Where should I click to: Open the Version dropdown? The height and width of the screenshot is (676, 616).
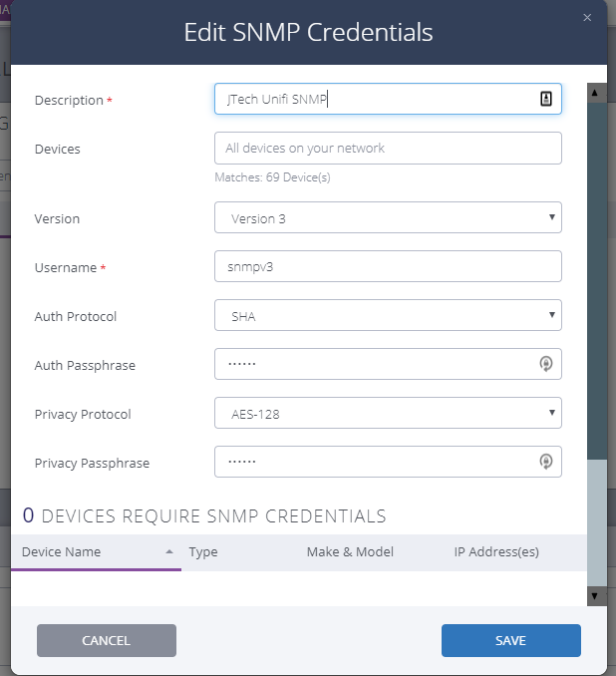click(x=388, y=217)
